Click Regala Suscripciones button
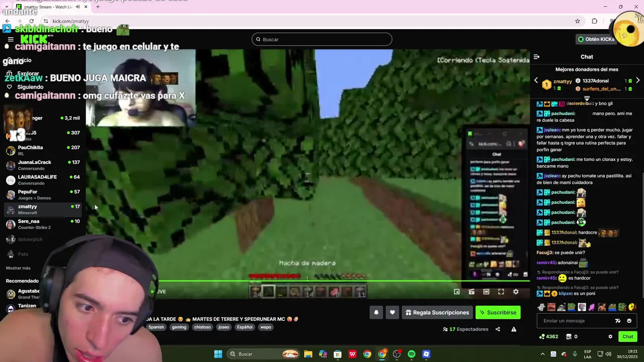 437,312
